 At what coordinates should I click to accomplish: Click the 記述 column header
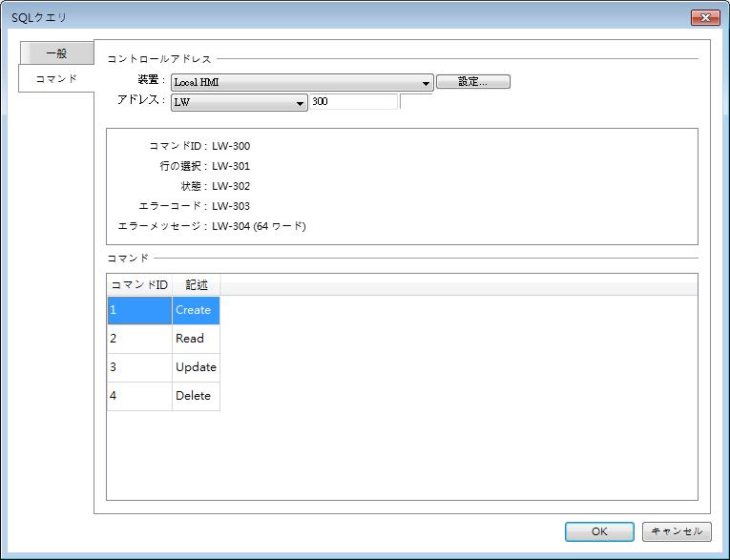196,284
